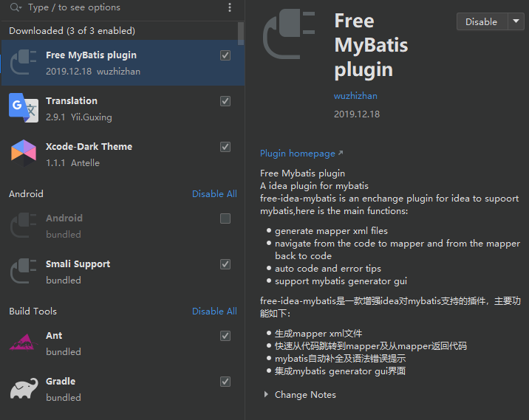Viewport: 529px width, 420px height.
Task: Click Disable All for Build Tools
Action: (x=214, y=311)
